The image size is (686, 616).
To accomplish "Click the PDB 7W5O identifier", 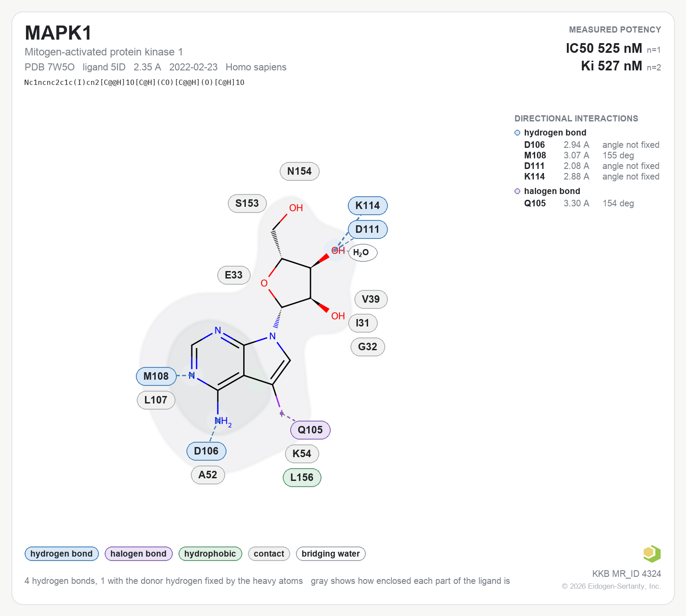I will (50, 67).
